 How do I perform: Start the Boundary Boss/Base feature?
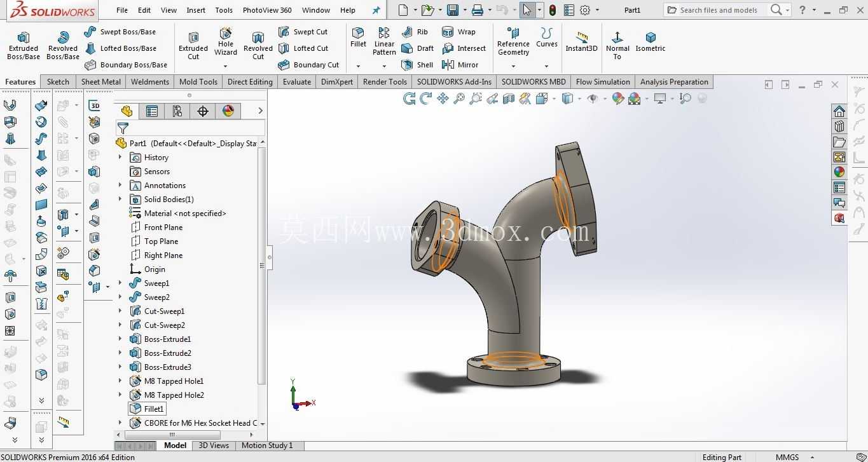point(126,65)
